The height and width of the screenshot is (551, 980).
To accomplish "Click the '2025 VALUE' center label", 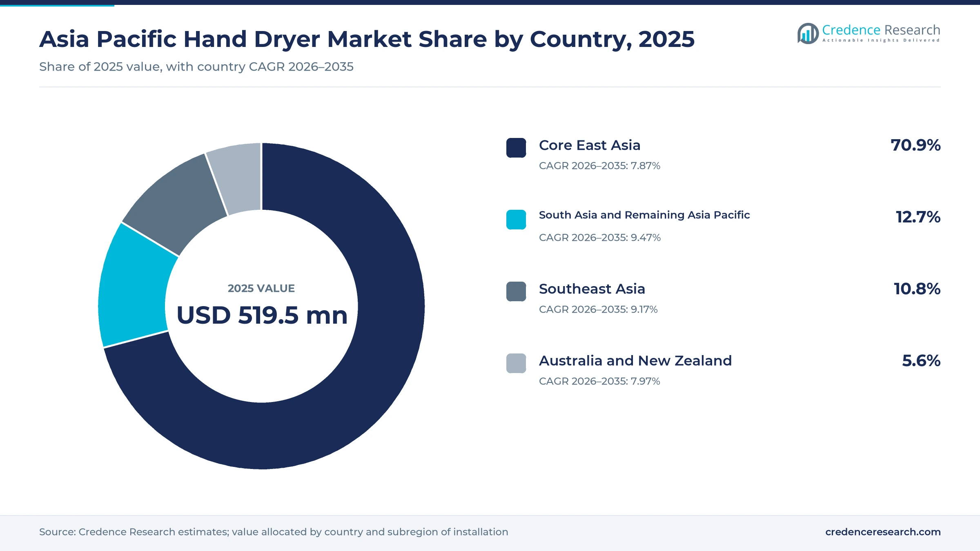I will point(261,289).
